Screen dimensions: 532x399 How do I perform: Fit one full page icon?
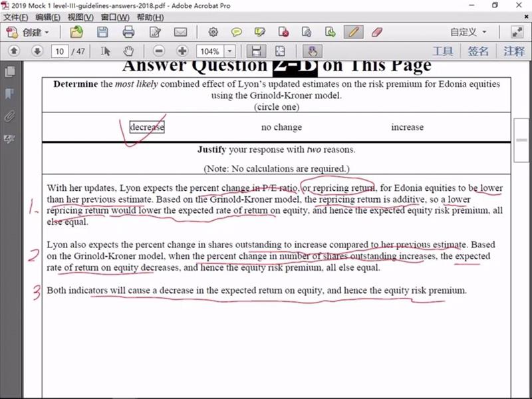[280, 51]
